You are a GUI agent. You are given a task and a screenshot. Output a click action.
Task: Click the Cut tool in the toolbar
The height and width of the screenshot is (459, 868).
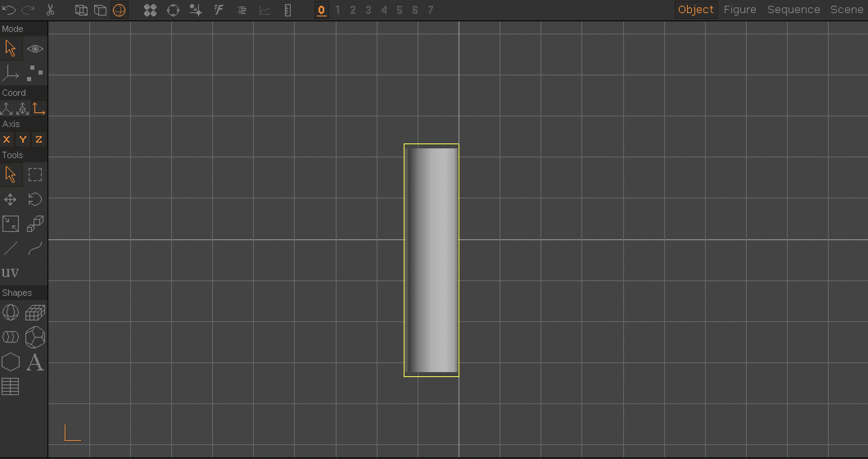tap(51, 10)
